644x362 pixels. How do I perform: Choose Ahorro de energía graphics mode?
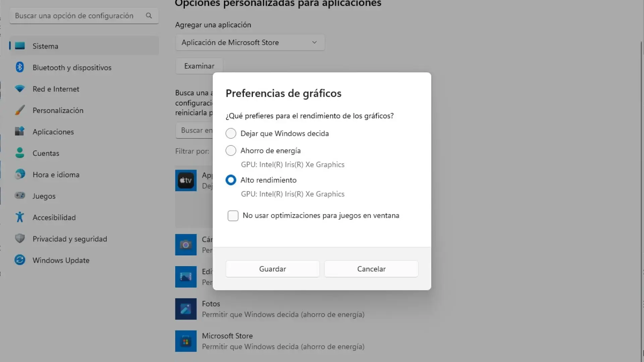[x=231, y=150]
